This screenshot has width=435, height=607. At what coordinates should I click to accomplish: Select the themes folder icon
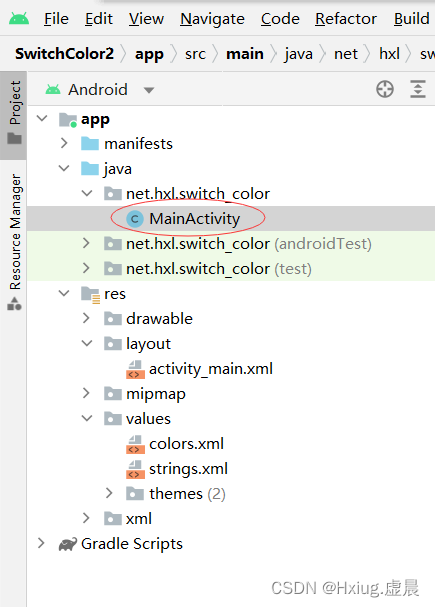135,494
